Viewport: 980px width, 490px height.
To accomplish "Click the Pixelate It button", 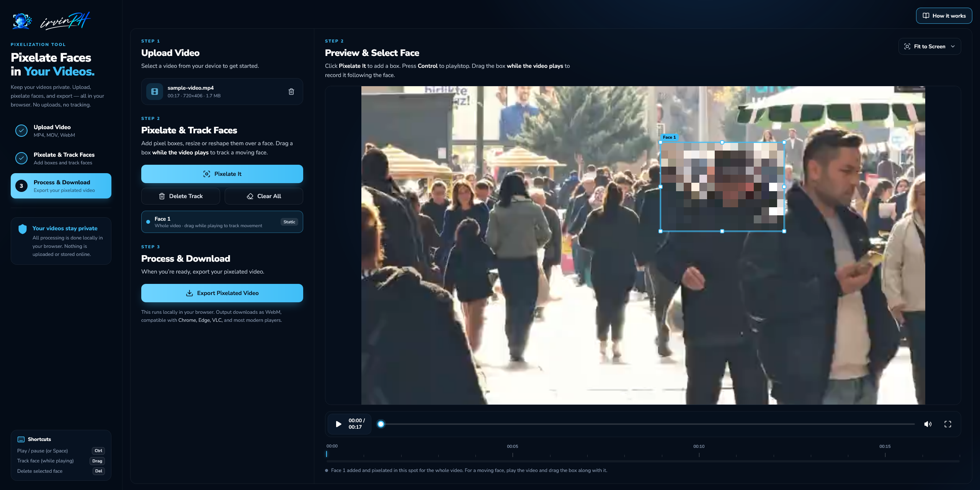I will (x=222, y=174).
